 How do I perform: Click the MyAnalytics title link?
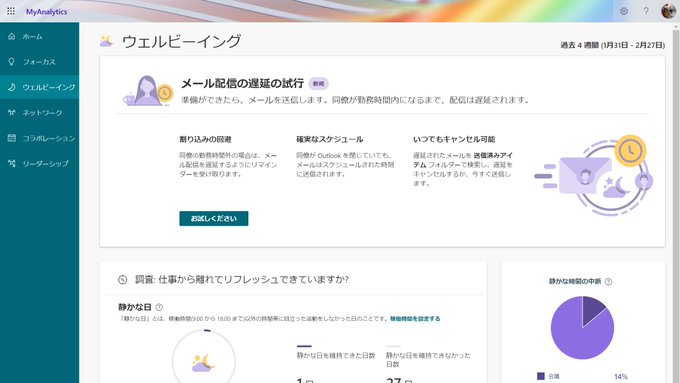46,12
